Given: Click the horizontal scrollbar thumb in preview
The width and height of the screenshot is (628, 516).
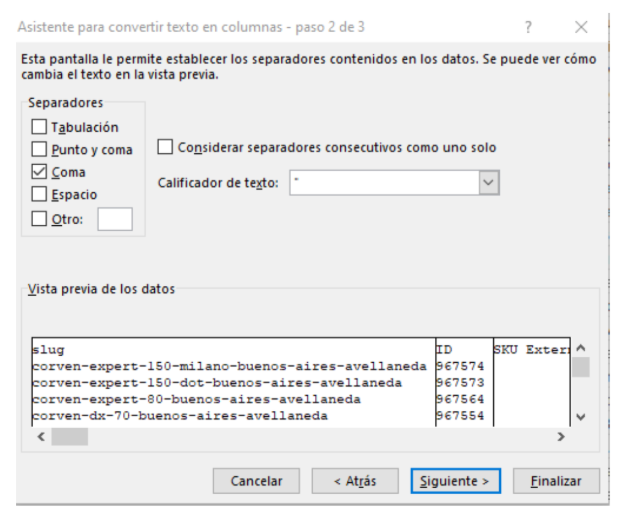Looking at the screenshot, I should pos(69,437).
